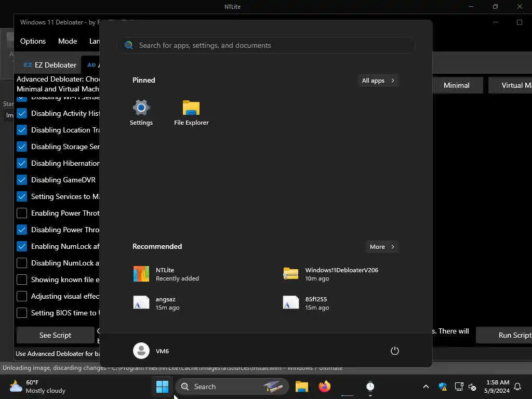
Task: Uncheck Disabling Power Throttling checkbox
Action: pos(22,230)
